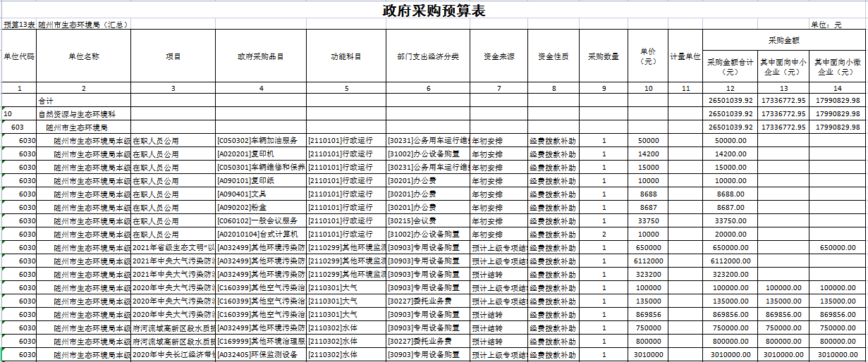Click the 随州市生态环境局（汇总） header line
The height and width of the screenshot is (362, 868).
[x=83, y=25]
